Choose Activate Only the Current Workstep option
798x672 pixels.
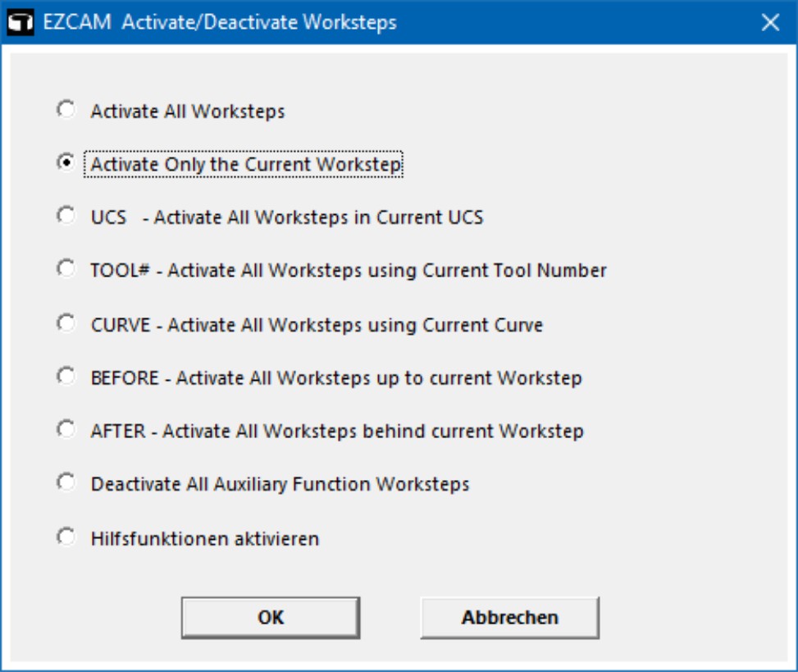coord(66,162)
